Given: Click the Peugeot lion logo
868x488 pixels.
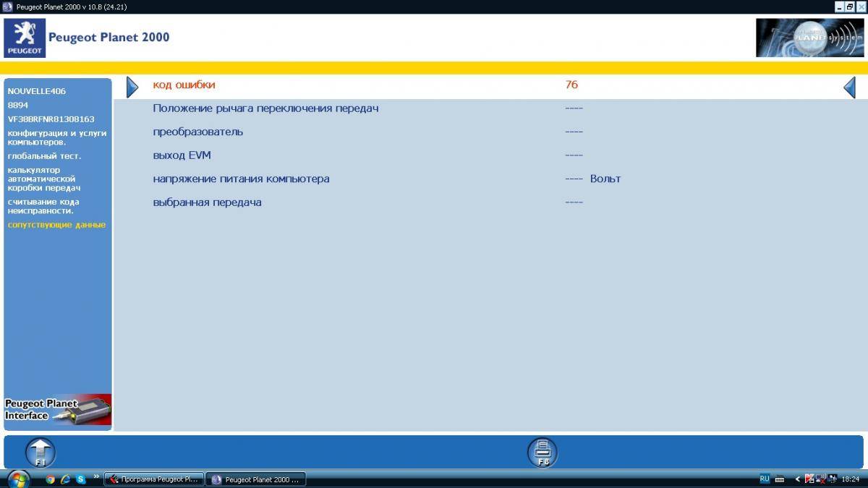Looking at the screenshot, I should pyautogui.click(x=25, y=38).
